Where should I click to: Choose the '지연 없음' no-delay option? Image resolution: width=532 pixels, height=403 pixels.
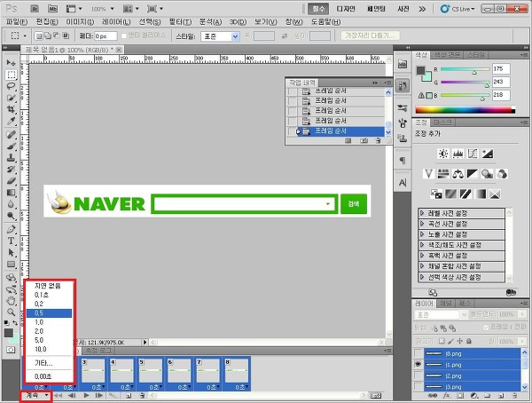coord(49,286)
